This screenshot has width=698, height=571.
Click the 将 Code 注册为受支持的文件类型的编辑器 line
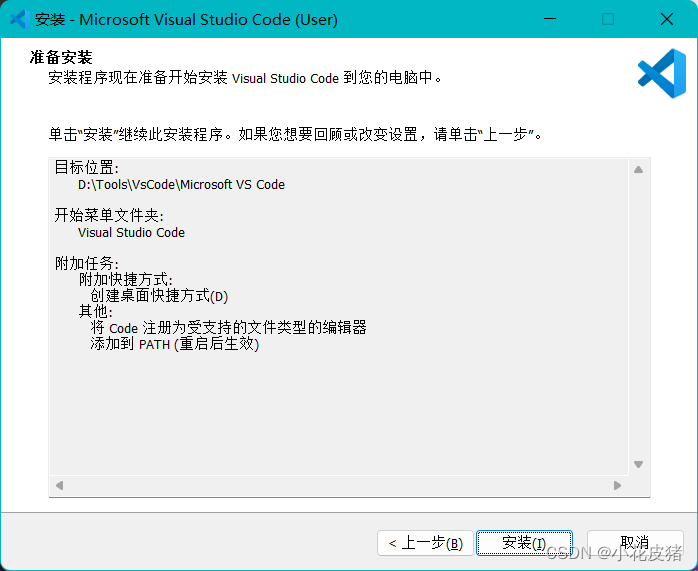(x=228, y=328)
